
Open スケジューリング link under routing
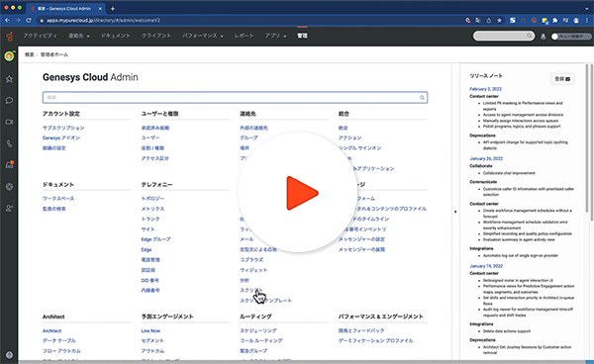(x=258, y=331)
